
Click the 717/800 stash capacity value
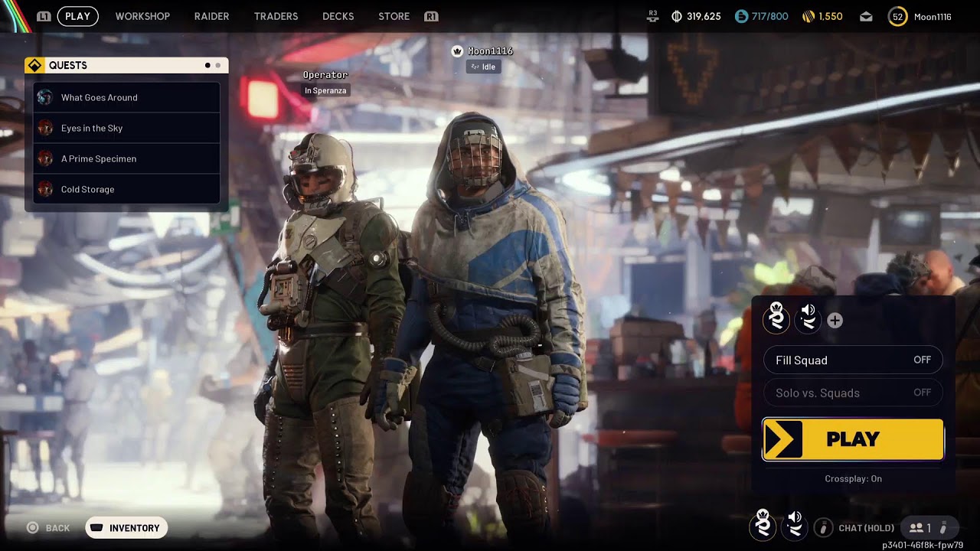coord(770,16)
